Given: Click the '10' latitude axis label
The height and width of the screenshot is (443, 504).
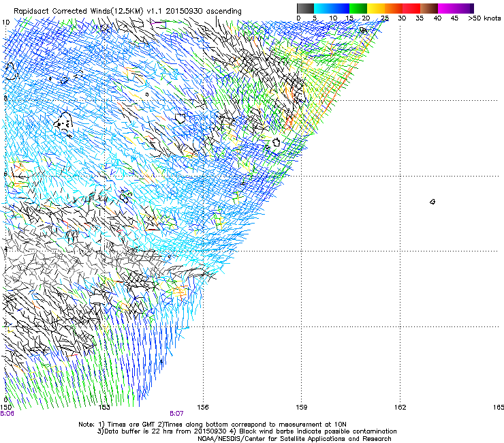Looking at the screenshot, I should click(5, 22).
